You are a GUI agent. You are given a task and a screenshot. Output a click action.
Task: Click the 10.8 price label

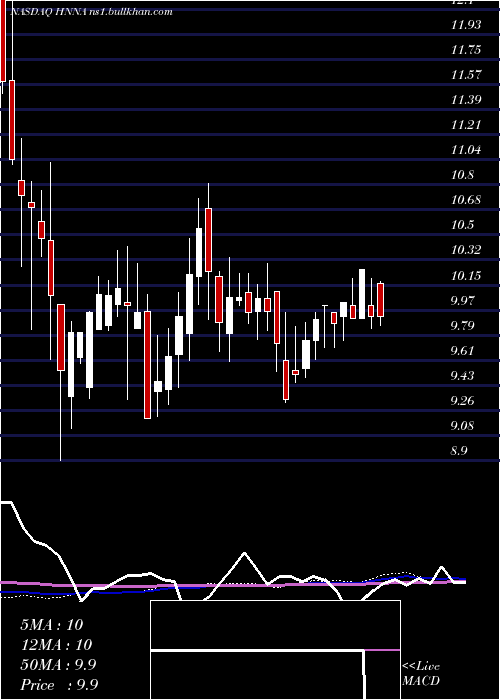(x=462, y=175)
